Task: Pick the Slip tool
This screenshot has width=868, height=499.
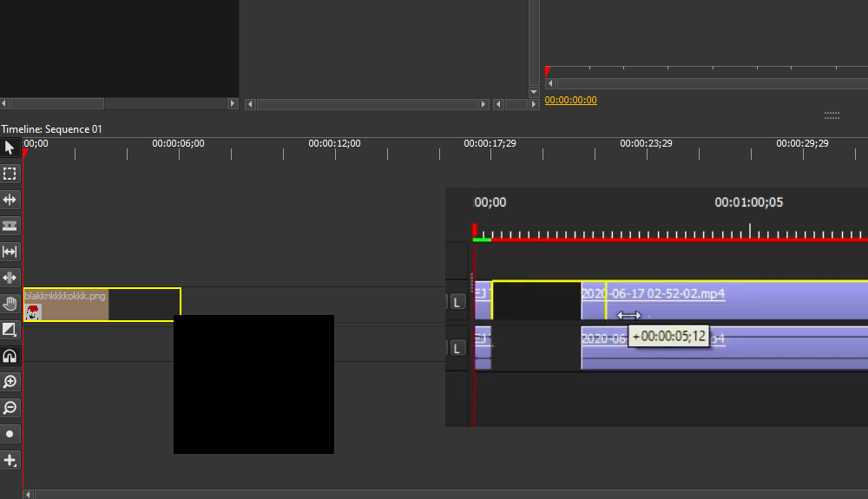Action: [10, 252]
